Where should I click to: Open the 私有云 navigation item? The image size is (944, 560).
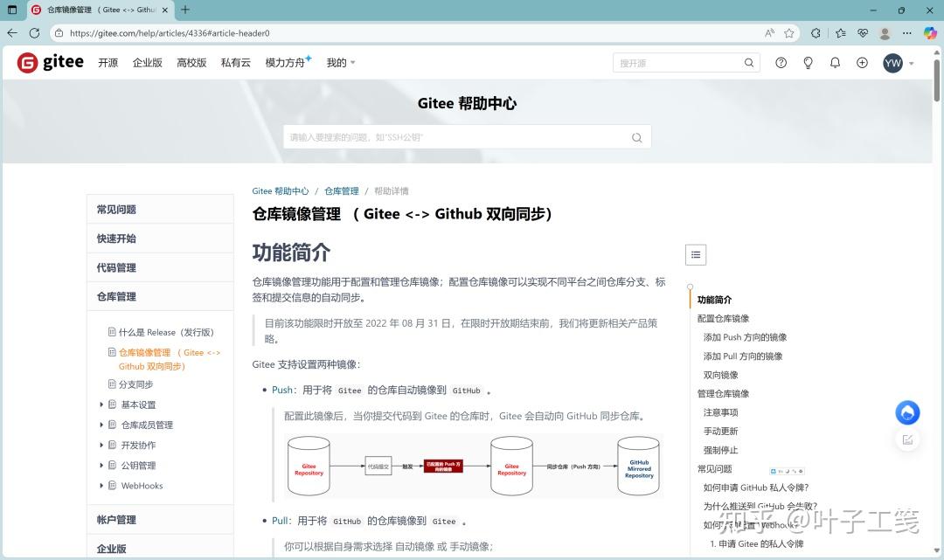coord(235,63)
